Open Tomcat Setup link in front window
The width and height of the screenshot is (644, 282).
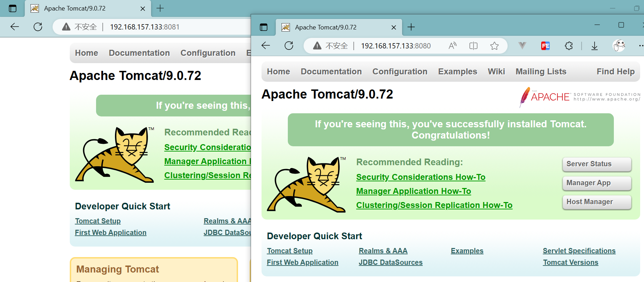tap(290, 251)
